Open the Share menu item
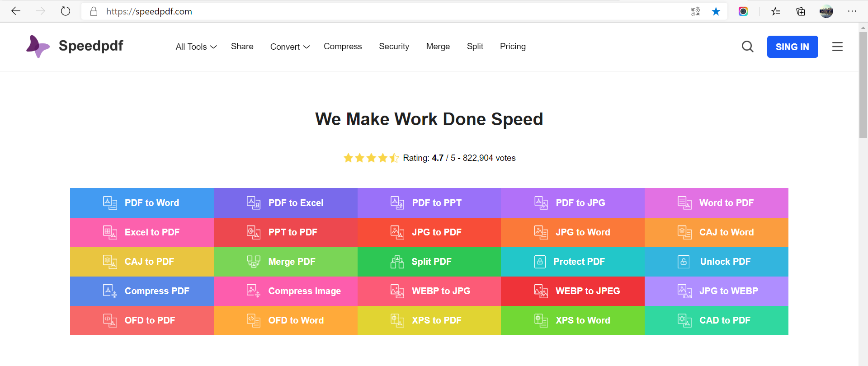 point(242,47)
